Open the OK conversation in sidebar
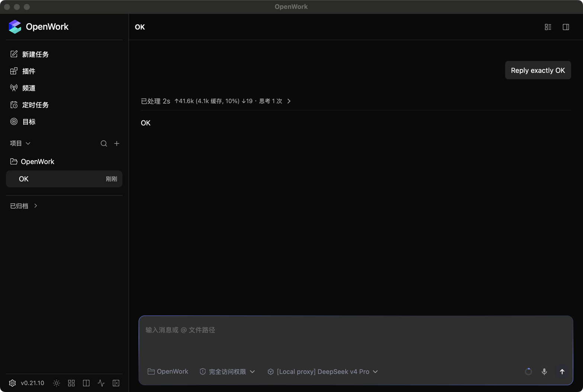 (64, 179)
